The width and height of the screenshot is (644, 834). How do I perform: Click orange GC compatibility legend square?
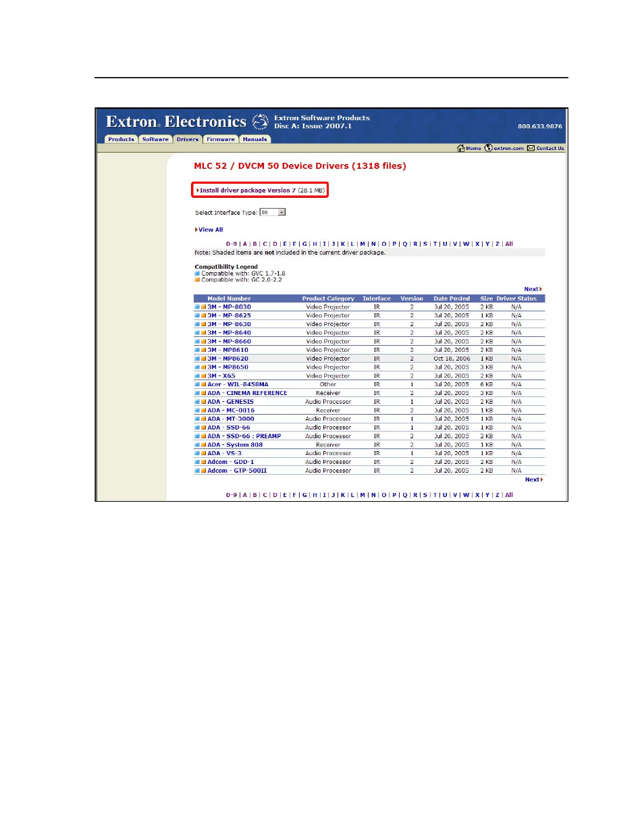[197, 280]
